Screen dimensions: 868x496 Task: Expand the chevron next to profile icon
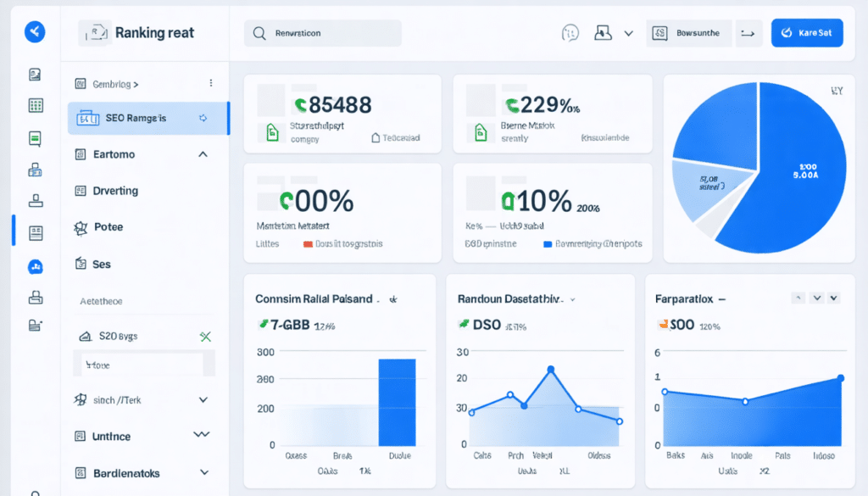click(x=628, y=33)
